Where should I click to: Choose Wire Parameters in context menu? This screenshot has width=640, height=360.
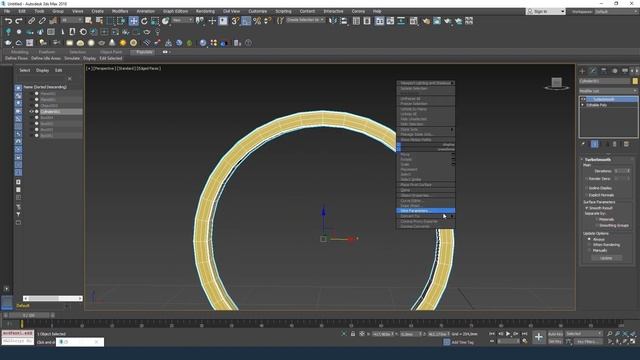[x=426, y=211]
